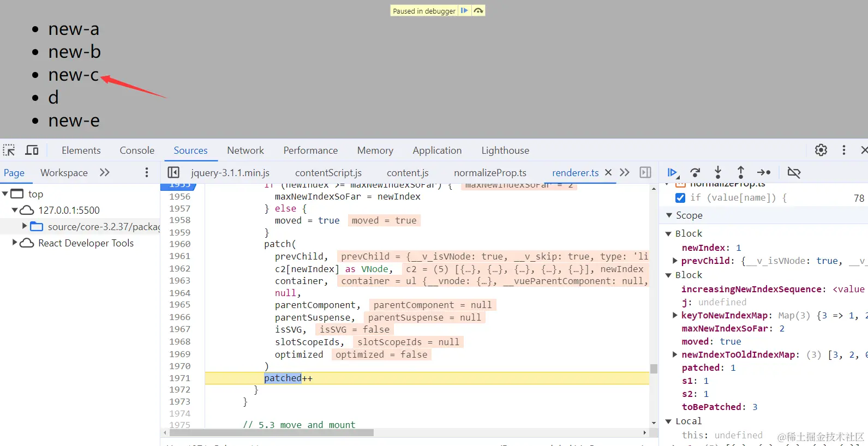The width and height of the screenshot is (868, 446).
Task: Switch to the Workspace navigator tab
Action: (x=64, y=172)
